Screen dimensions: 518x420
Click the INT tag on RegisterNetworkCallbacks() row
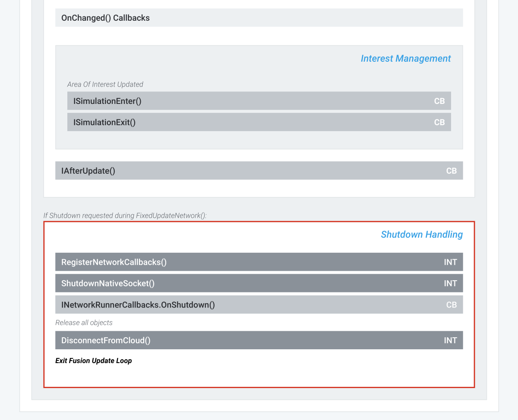451,262
